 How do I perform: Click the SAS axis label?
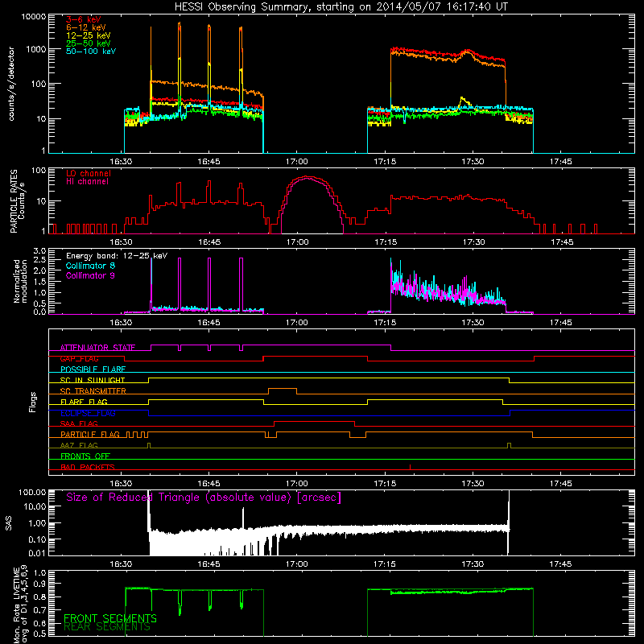[9, 523]
